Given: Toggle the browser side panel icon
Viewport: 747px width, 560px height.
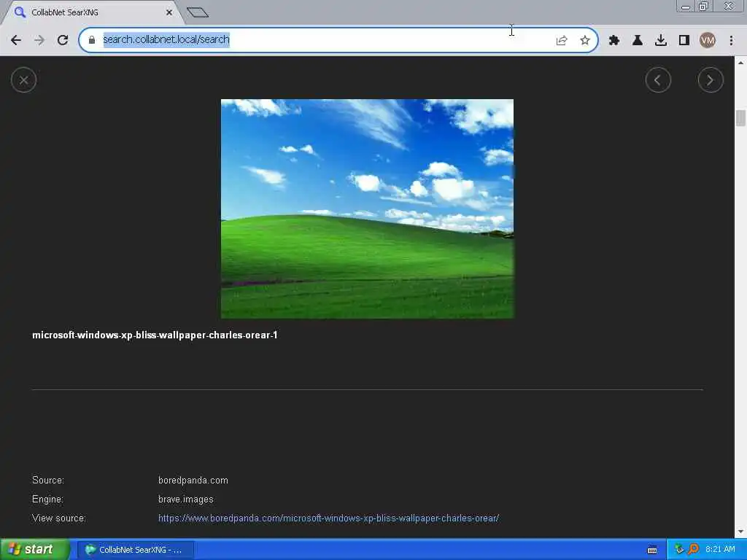Looking at the screenshot, I should pos(684,41).
